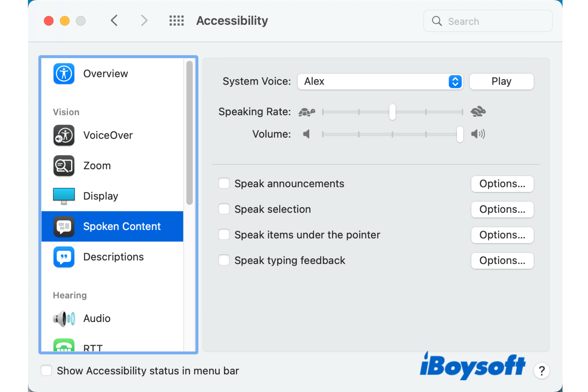The width and height of the screenshot is (588, 392).
Task: Toggle Speak selection checkbox
Action: pyautogui.click(x=224, y=209)
